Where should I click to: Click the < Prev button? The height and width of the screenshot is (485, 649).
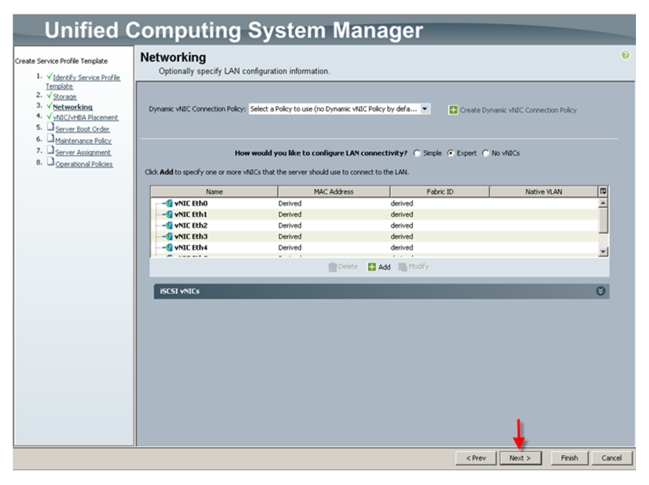476,458
